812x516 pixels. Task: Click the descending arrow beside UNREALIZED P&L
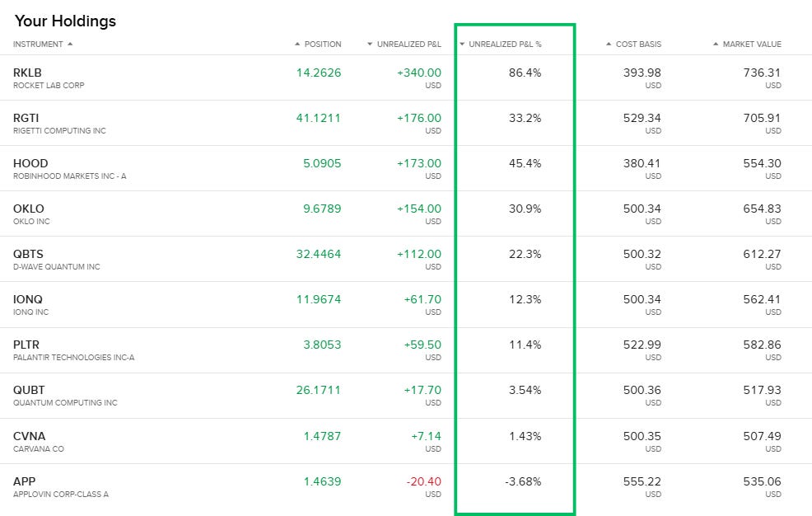click(x=370, y=44)
